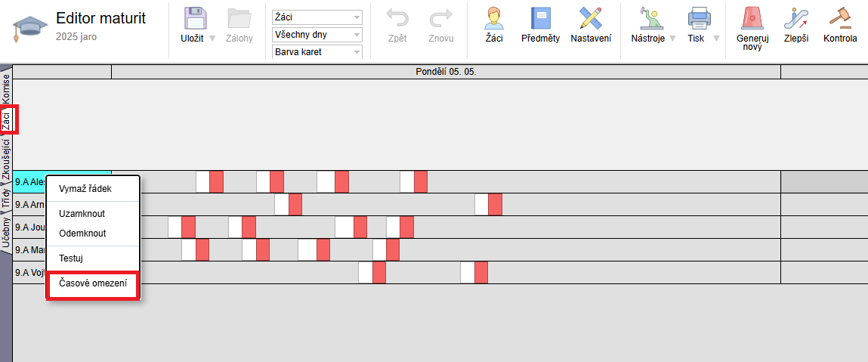Screen dimensions: 868x362
Task: Choose Časové omezení from context menu
Action: (94, 286)
